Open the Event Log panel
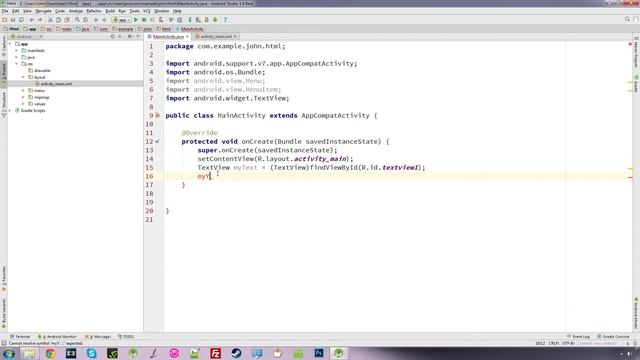This screenshot has height=360, width=640. pyautogui.click(x=578, y=337)
